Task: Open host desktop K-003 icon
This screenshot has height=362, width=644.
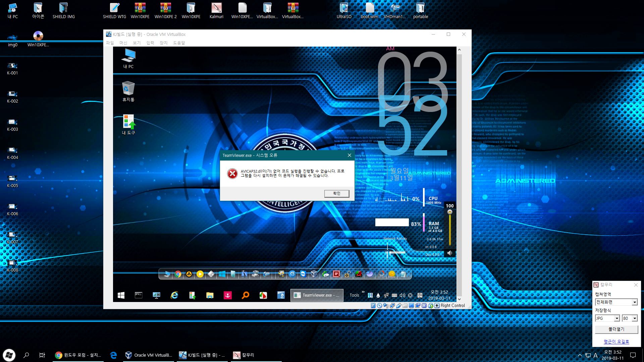Action: tap(12, 125)
